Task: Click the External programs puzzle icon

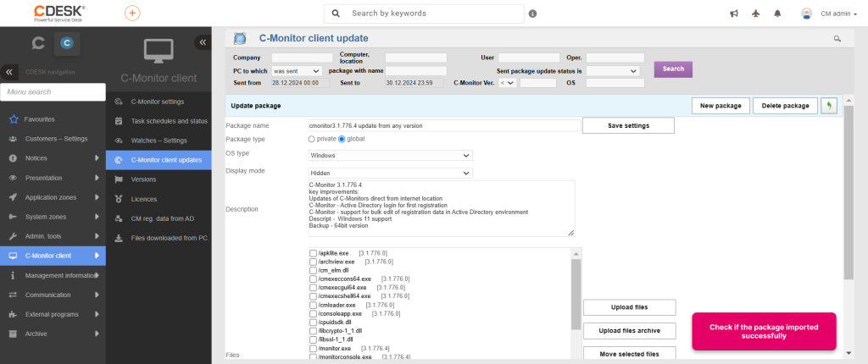Action: coord(13,314)
